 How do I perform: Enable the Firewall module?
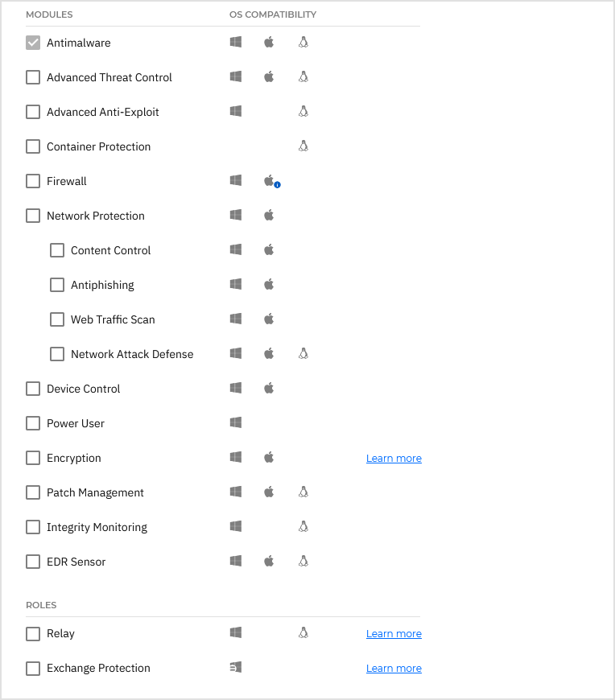tap(33, 181)
